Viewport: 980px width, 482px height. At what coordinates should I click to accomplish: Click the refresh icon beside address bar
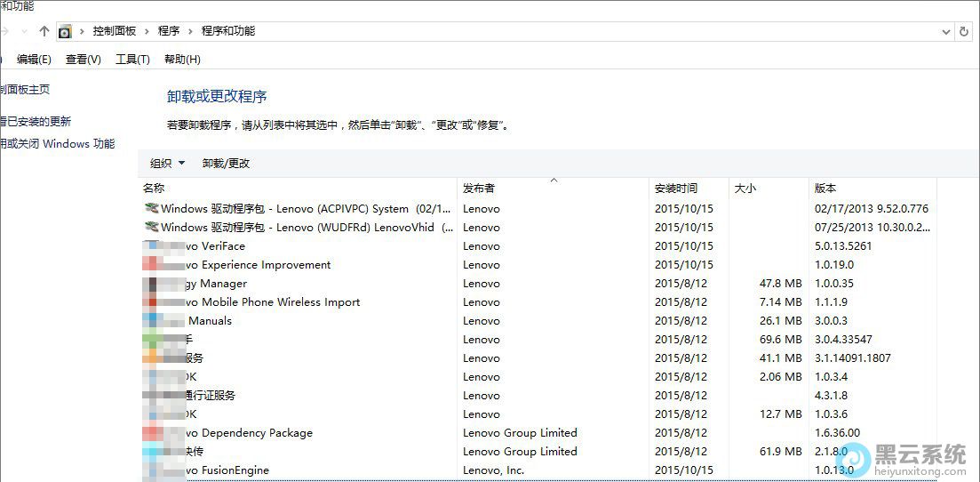[x=964, y=31]
